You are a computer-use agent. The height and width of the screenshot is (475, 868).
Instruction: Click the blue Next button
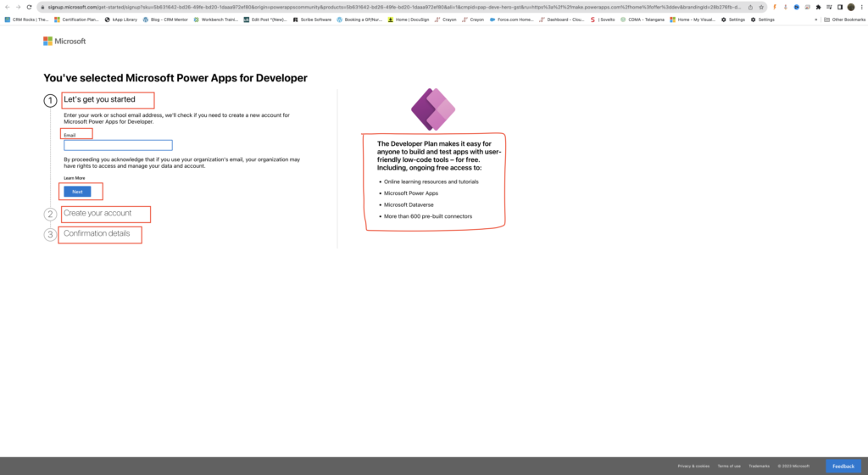click(77, 192)
